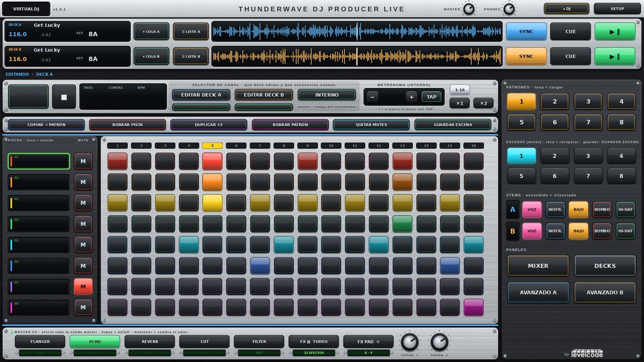Mute track 01 with its M button
Screen dimensions: 644x362
pyautogui.click(x=83, y=161)
